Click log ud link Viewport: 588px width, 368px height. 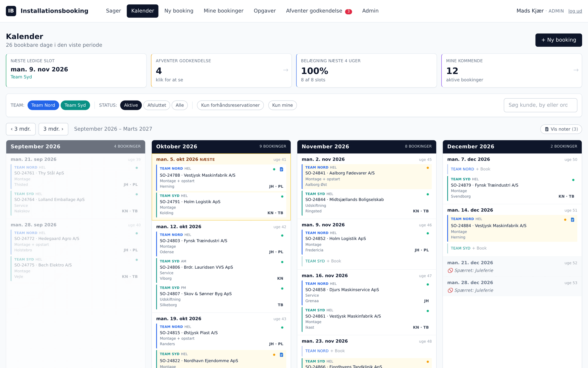pyautogui.click(x=575, y=11)
